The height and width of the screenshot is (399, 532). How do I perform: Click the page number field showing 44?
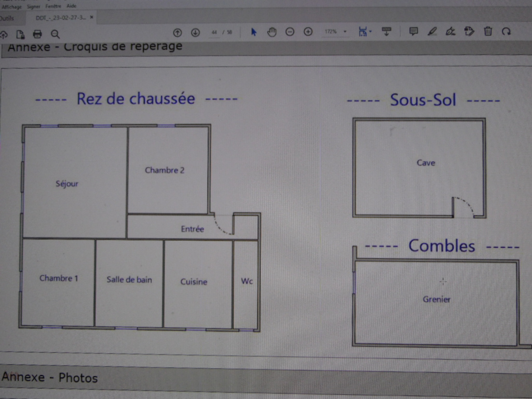coord(214,33)
